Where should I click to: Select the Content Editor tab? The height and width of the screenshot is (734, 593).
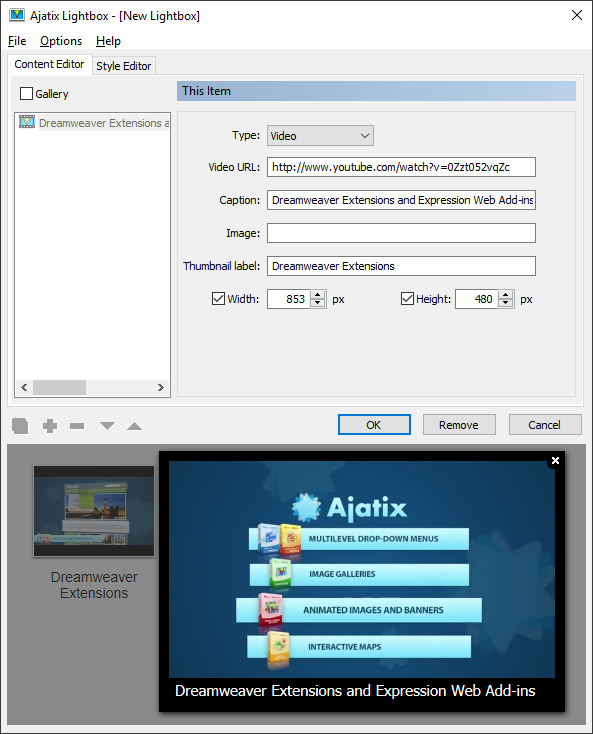click(x=49, y=64)
